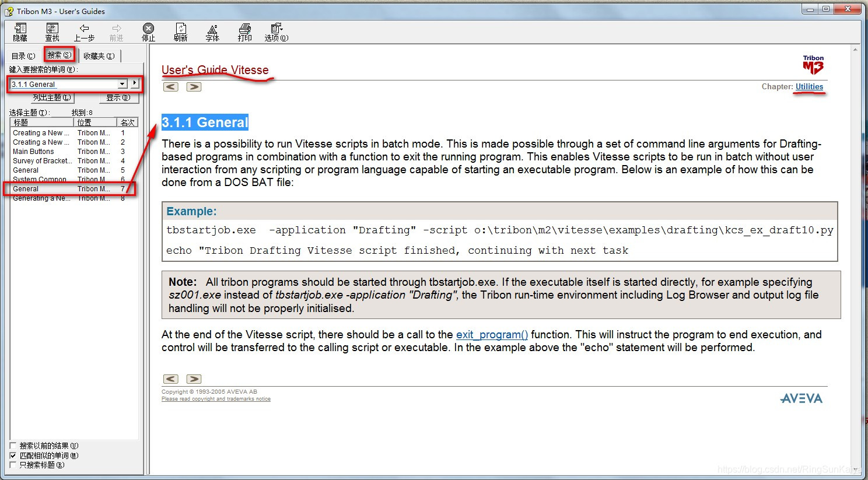Click previous page arrow above the copyright footer
The width and height of the screenshot is (868, 480).
point(170,379)
